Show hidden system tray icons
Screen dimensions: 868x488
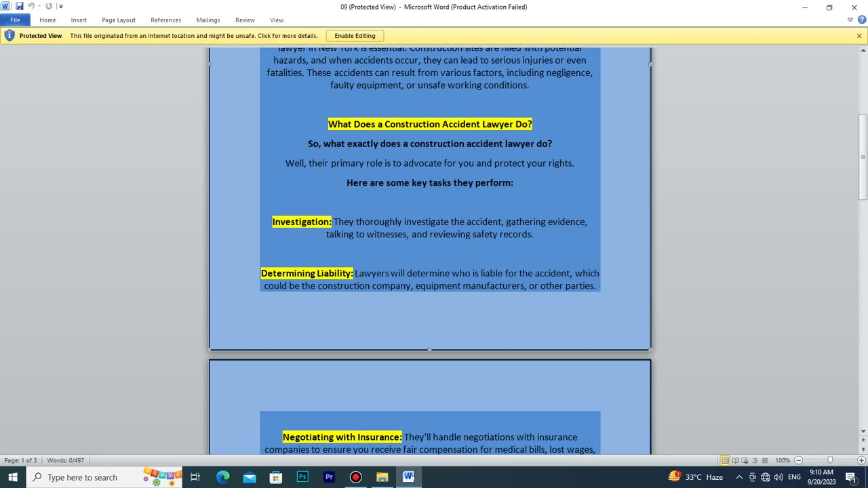click(x=739, y=477)
